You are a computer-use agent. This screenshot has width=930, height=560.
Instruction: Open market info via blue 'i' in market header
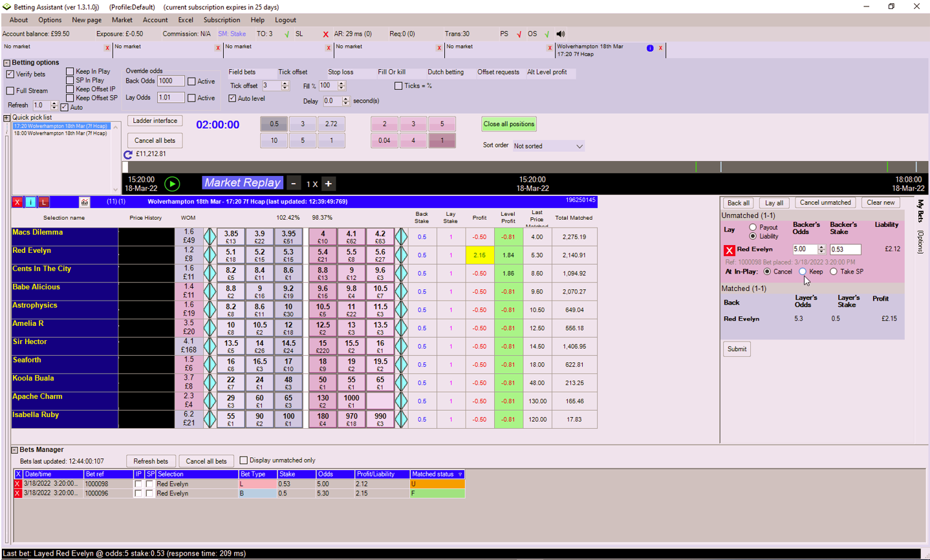pos(30,202)
